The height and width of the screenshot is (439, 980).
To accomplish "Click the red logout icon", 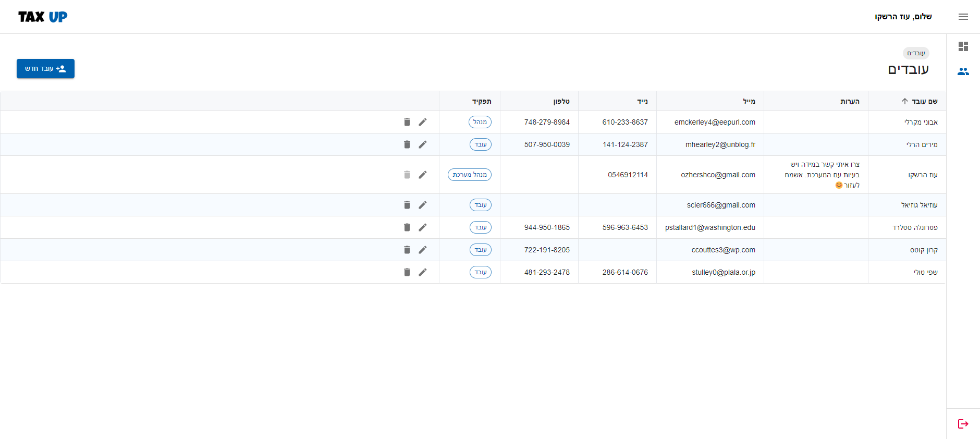I will [x=963, y=424].
